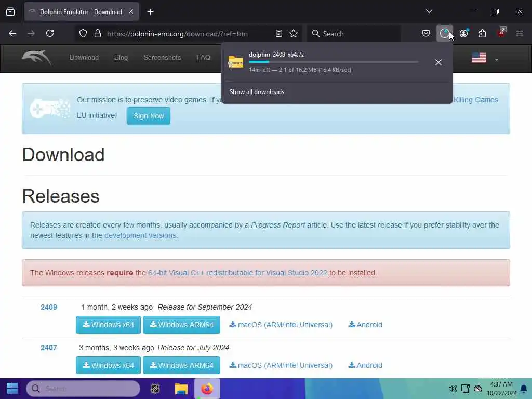This screenshot has height=399, width=532.
Task: Open Firefox application hamburger menu
Action: pos(520,33)
